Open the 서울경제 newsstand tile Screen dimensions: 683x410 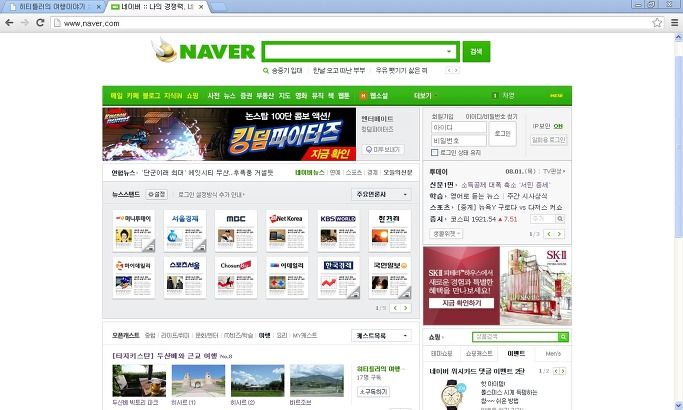click(x=185, y=231)
